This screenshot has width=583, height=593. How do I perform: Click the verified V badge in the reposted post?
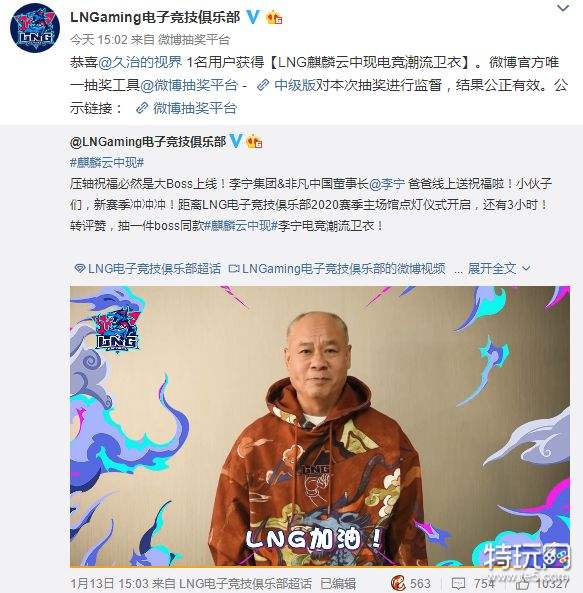point(236,141)
